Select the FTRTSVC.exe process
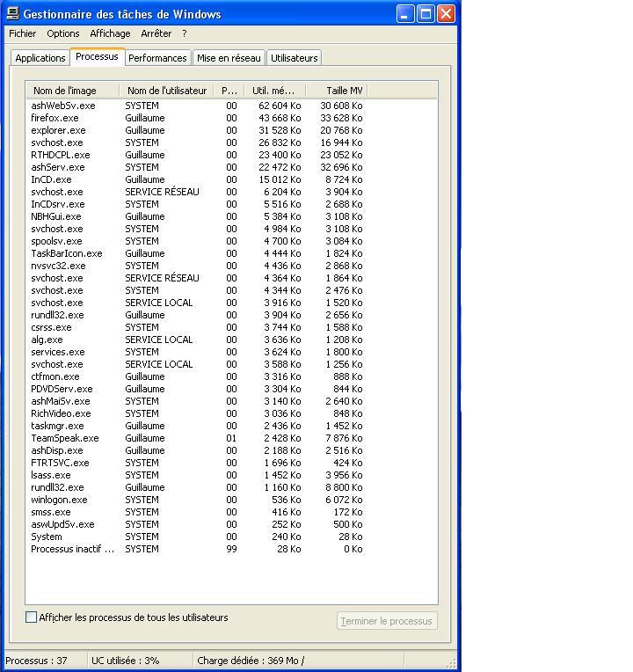 (x=197, y=463)
